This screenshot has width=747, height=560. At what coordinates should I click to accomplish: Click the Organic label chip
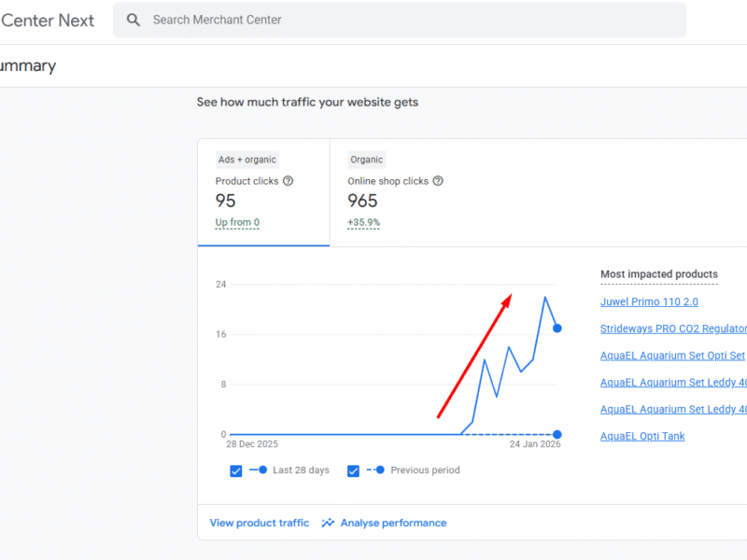point(367,160)
